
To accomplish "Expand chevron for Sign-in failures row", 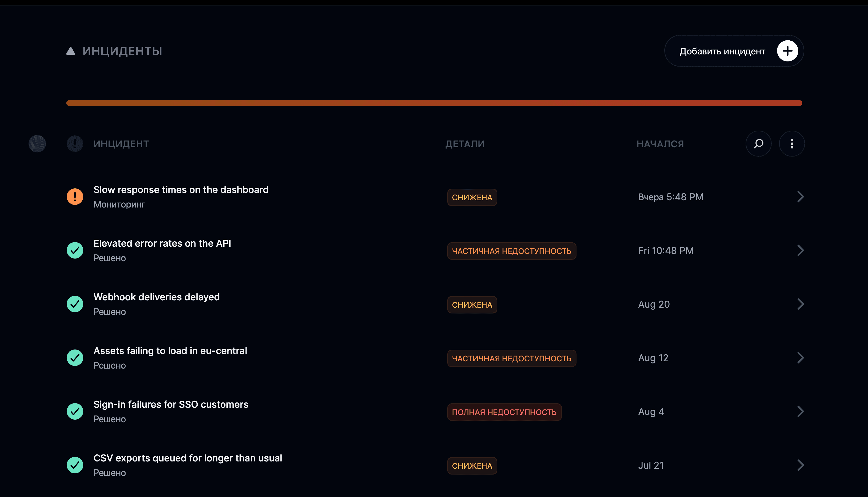I will point(801,411).
